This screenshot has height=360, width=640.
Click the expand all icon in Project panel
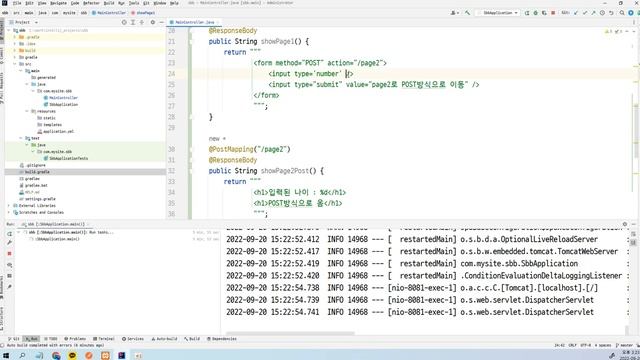coord(133,22)
